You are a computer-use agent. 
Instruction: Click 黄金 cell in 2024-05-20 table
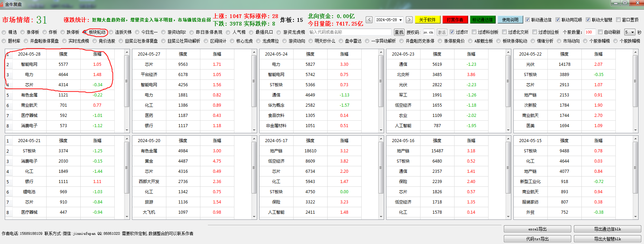149,161
